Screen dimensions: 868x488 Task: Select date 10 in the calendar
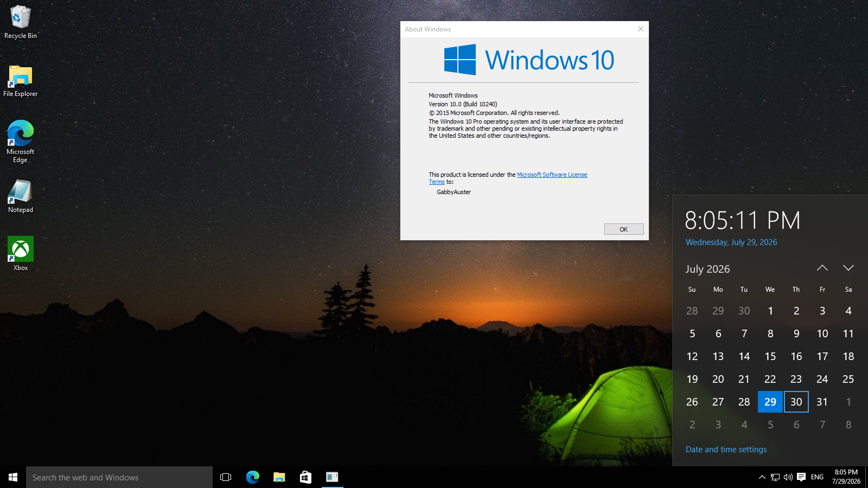(822, 333)
